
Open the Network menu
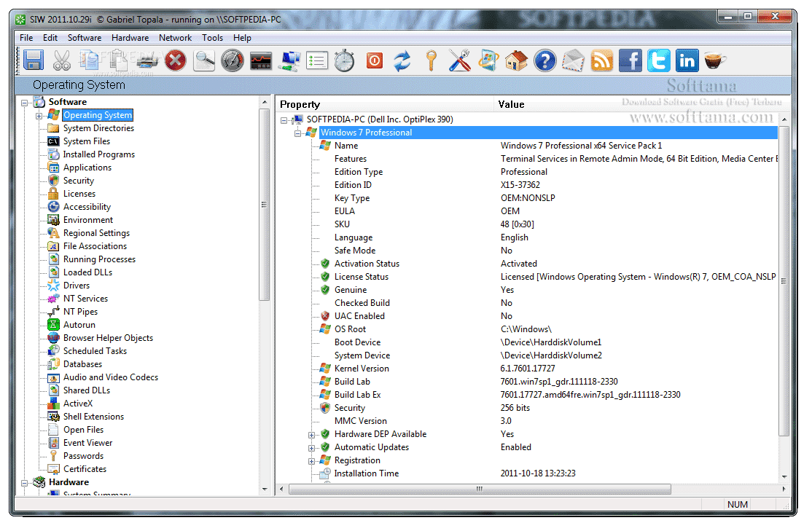click(x=175, y=37)
